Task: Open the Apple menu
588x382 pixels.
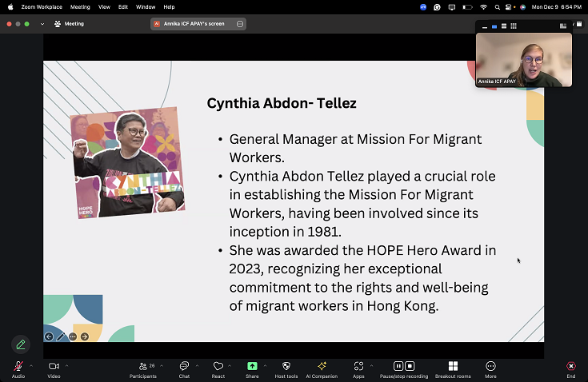Action: [x=10, y=6]
